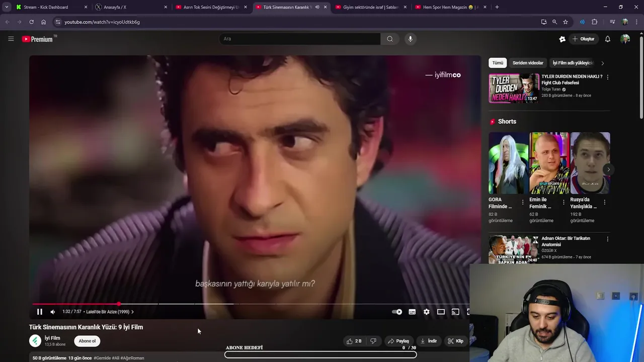Focus the Ara search field
The height and width of the screenshot is (362, 644).
click(x=300, y=39)
